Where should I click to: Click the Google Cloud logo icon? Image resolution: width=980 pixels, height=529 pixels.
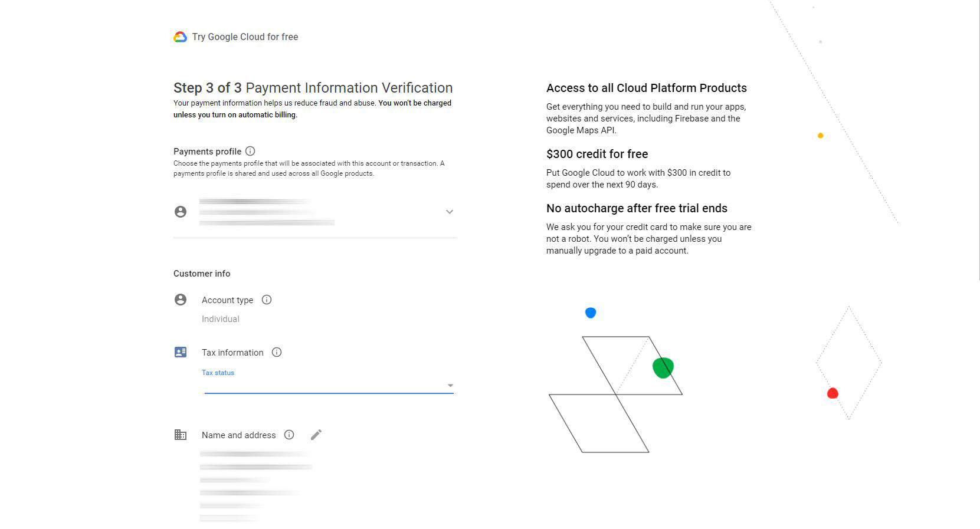tap(180, 37)
